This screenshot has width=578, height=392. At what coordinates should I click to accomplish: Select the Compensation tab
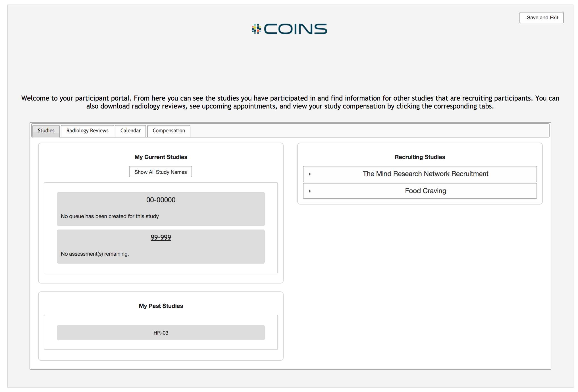[169, 131]
